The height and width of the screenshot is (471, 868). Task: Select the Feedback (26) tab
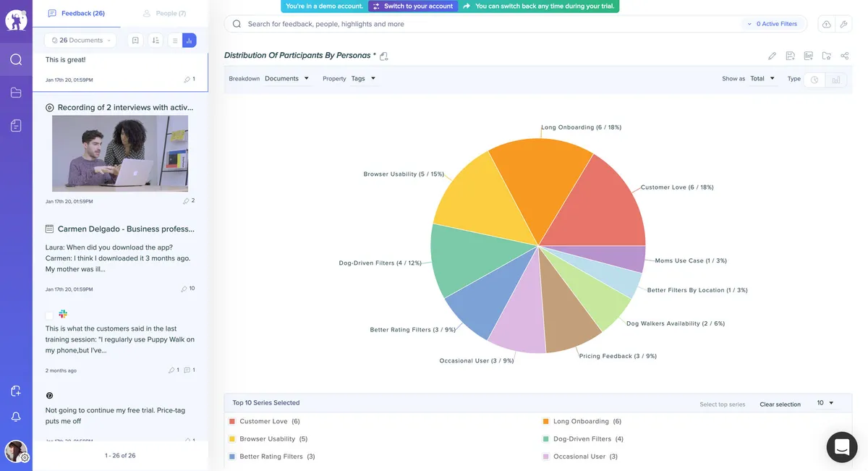click(77, 13)
